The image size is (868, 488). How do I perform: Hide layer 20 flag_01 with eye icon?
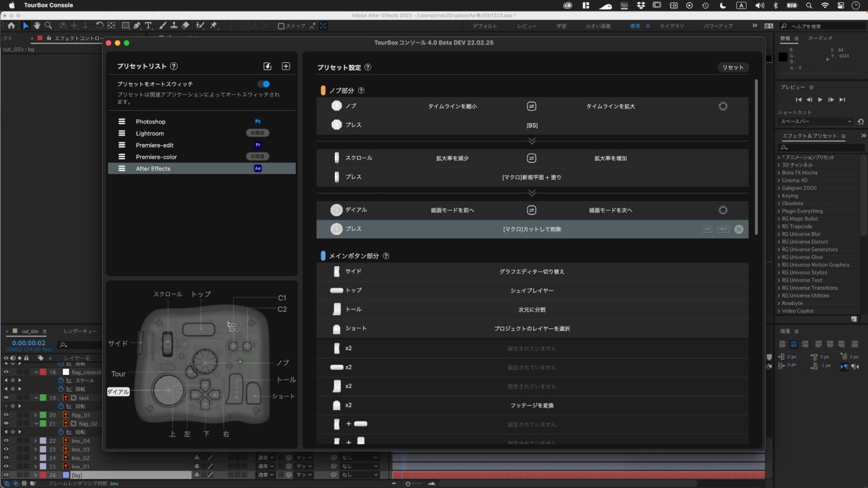point(6,415)
